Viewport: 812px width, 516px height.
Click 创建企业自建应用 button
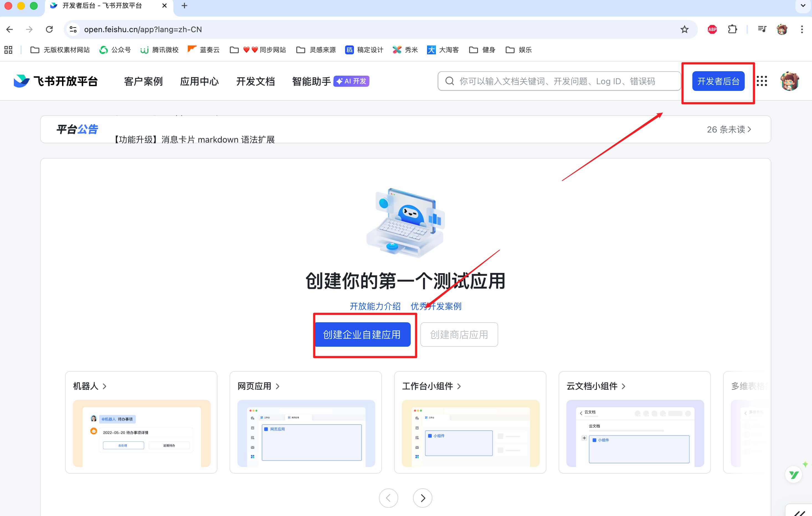pyautogui.click(x=362, y=334)
